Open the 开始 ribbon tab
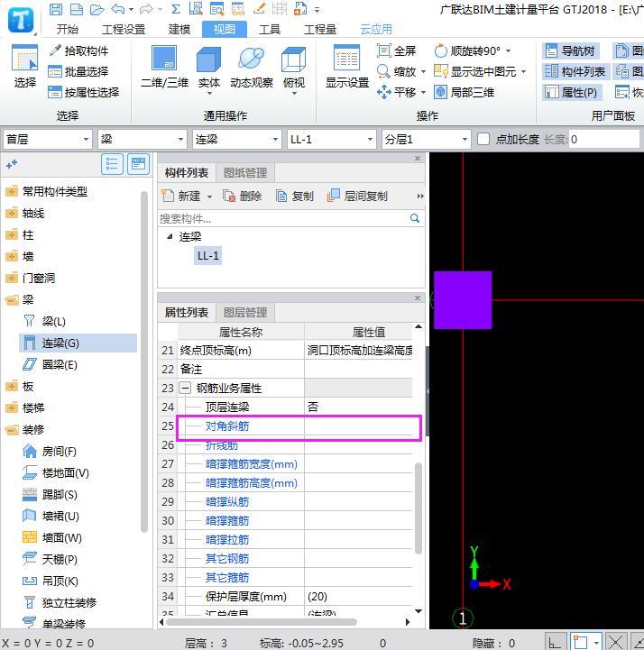The height and width of the screenshot is (650, 644). point(67,29)
